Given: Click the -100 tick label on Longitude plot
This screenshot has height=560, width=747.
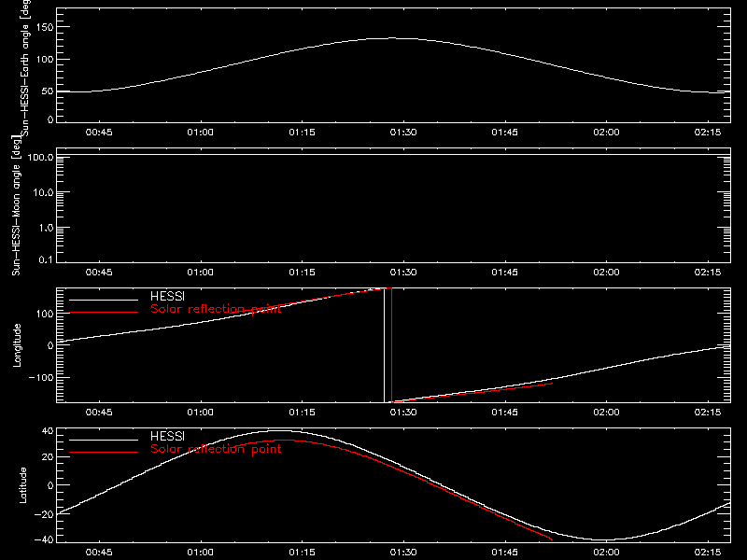Looking at the screenshot, I should tap(41, 377).
